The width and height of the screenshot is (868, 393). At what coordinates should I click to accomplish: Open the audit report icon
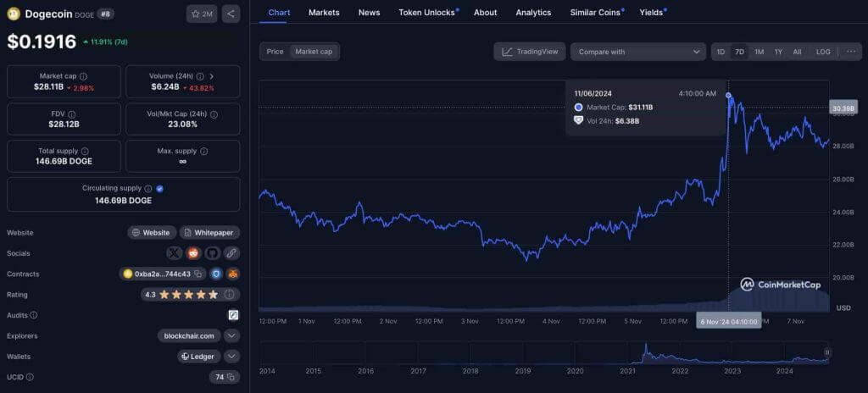[234, 315]
